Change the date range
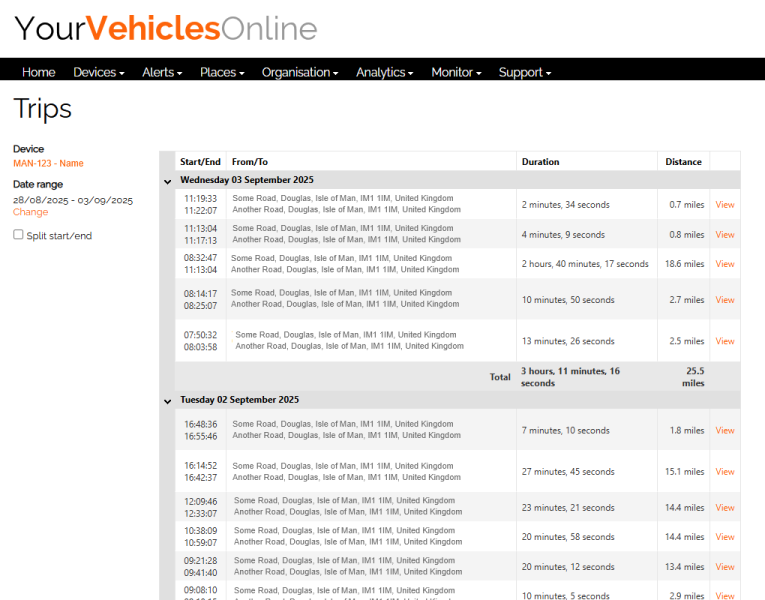Viewport: 765px width, 600px height. 30,212
